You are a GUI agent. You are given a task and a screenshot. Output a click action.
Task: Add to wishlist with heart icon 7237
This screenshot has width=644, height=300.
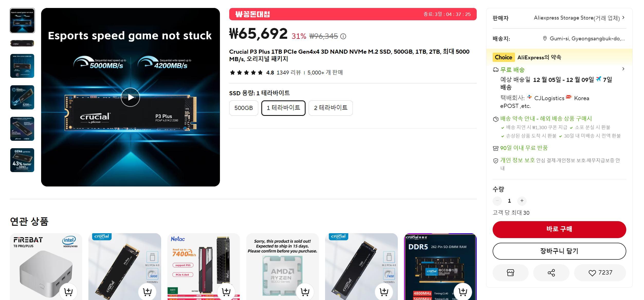[x=600, y=273]
